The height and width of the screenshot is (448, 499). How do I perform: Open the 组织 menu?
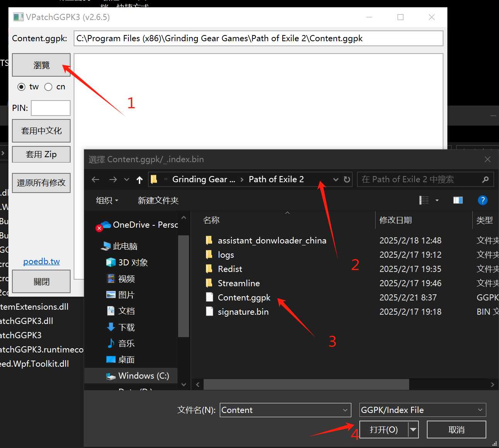(x=107, y=200)
